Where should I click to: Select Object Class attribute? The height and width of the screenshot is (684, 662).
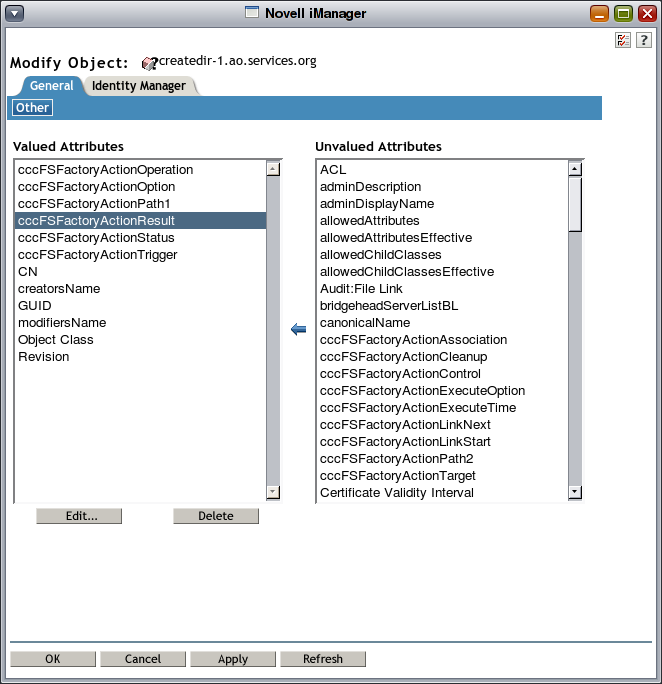coord(140,340)
